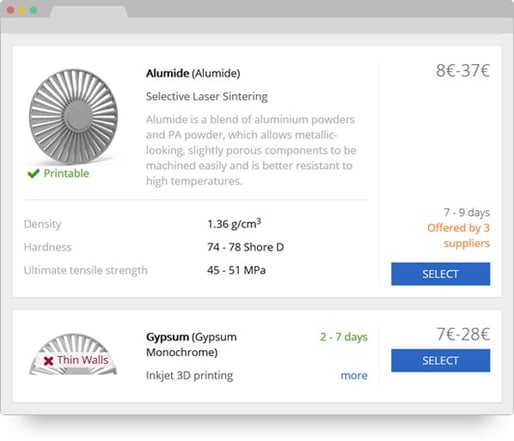This screenshot has width=514, height=441.
Task: Open the Gypsum model thumbnail
Action: click(x=73, y=354)
